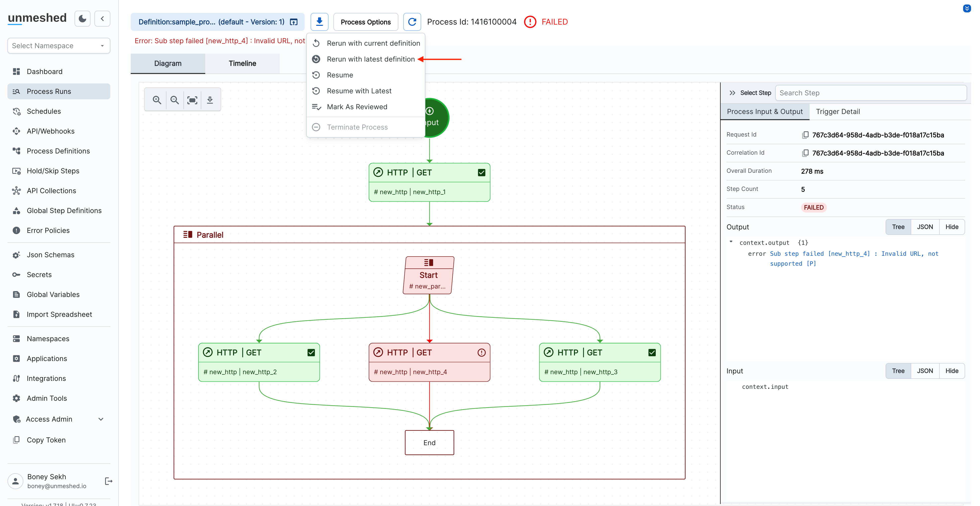
Task: Switch to the Timeline tab
Action: click(242, 64)
